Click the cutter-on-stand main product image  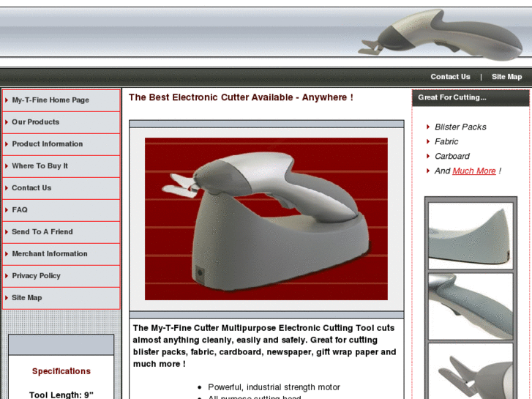(266, 219)
